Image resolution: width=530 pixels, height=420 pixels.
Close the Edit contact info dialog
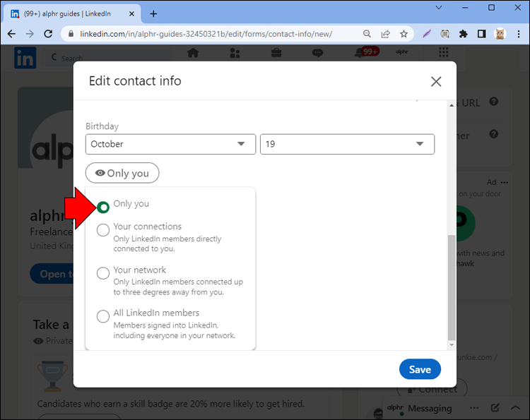click(436, 81)
